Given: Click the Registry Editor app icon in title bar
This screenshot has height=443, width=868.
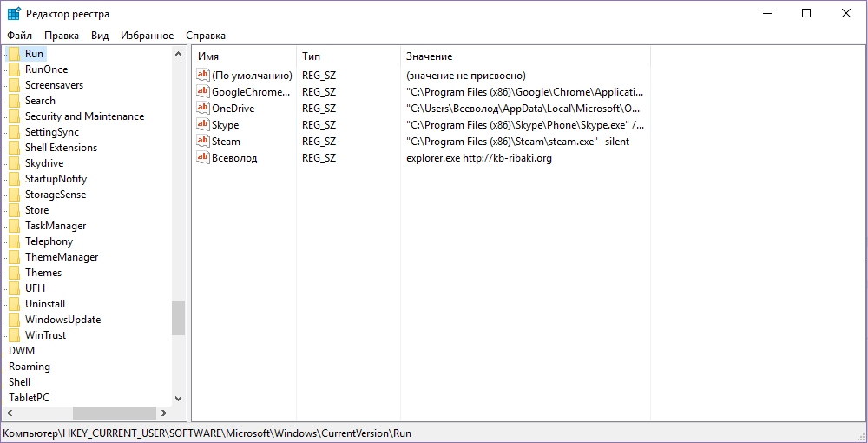Looking at the screenshot, I should [x=15, y=13].
